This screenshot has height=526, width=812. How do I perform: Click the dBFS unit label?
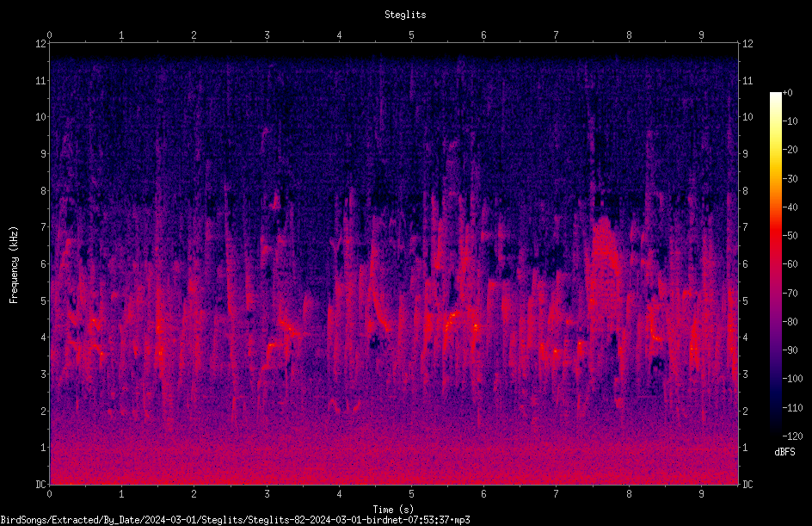click(x=784, y=452)
